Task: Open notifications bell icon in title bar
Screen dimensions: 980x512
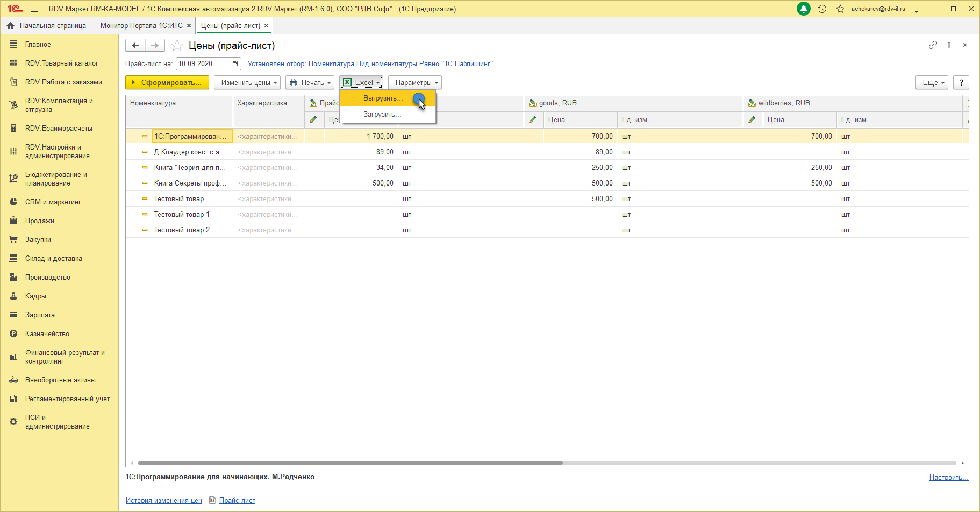Action: point(804,9)
